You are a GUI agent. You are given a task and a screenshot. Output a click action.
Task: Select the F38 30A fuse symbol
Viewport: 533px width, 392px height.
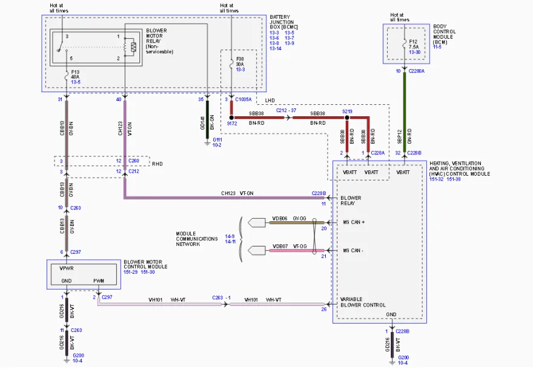point(231,64)
